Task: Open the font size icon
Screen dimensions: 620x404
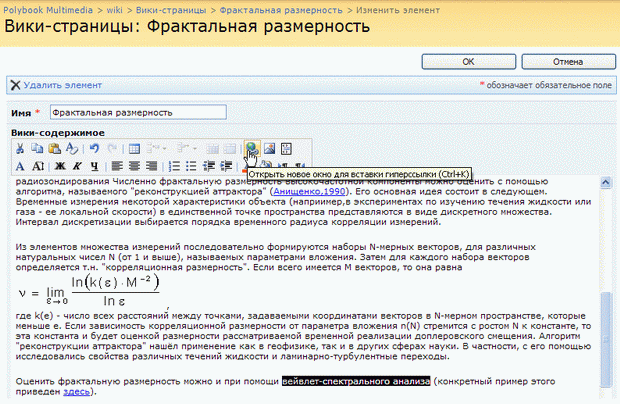Action: pos(38,166)
